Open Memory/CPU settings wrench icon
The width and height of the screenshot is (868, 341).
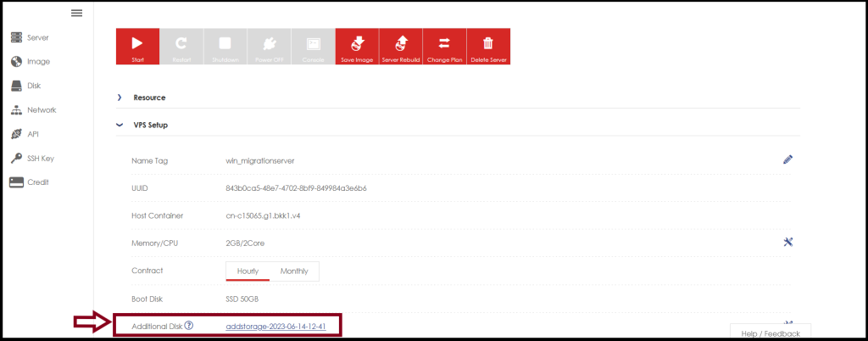(x=789, y=242)
